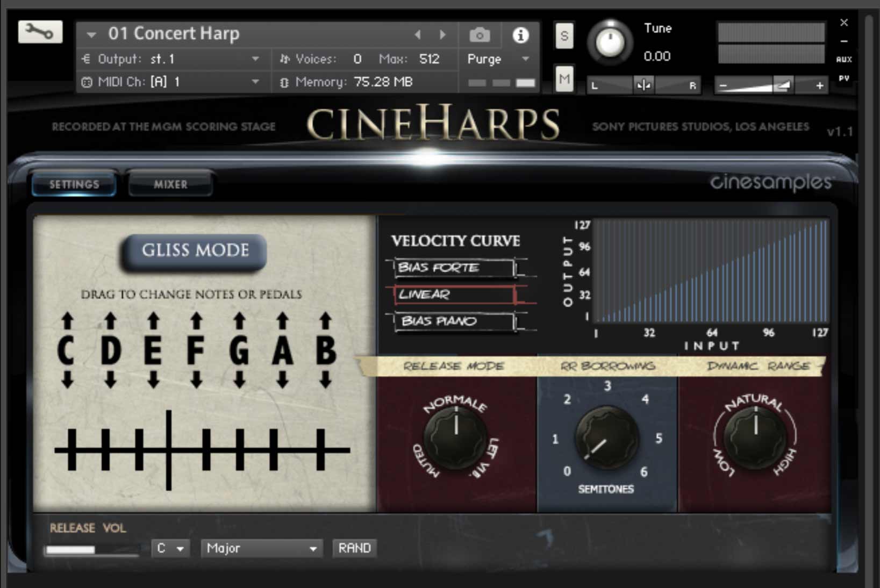Open the MIDI Ch dropdown
This screenshot has width=880, height=588.
click(x=255, y=82)
